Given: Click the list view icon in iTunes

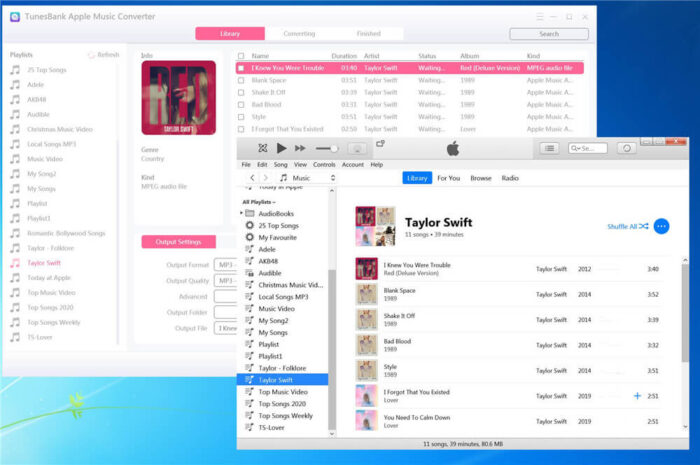Looking at the screenshot, I should [549, 148].
